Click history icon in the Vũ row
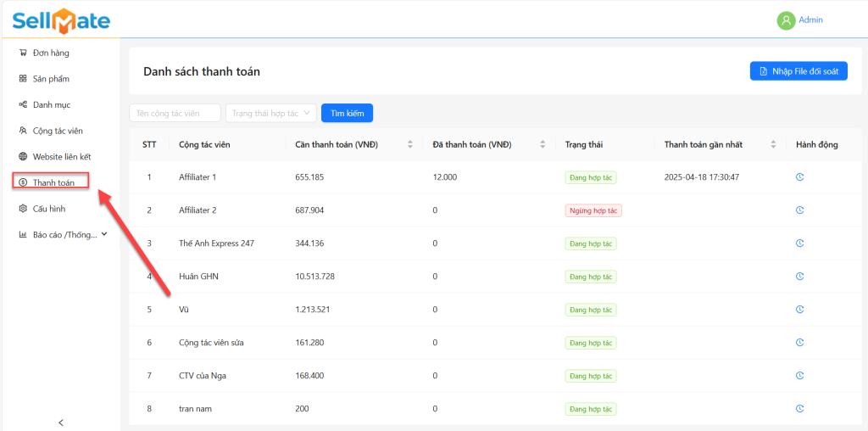The image size is (868, 431). click(x=799, y=310)
